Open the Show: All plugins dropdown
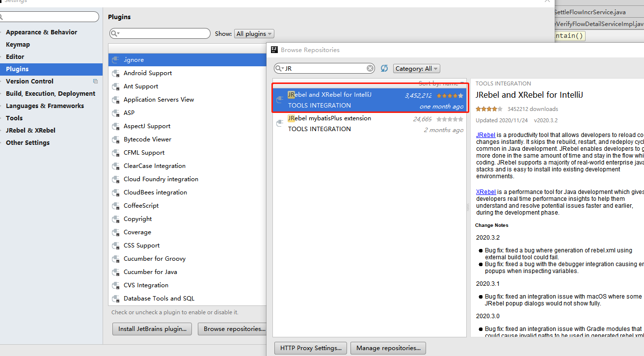 (254, 34)
